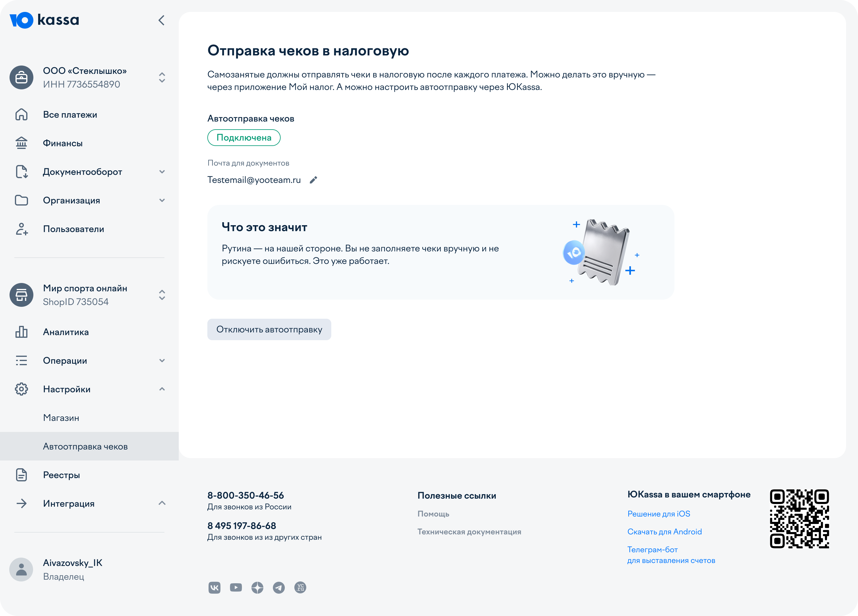Click the folder icon next to Организация
The image size is (858, 616).
(21, 200)
